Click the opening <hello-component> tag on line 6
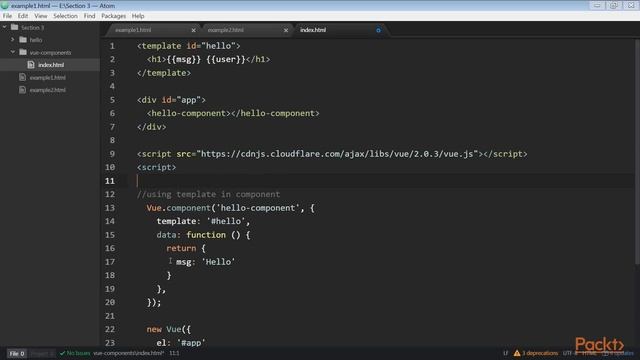 pyautogui.click(x=189, y=113)
